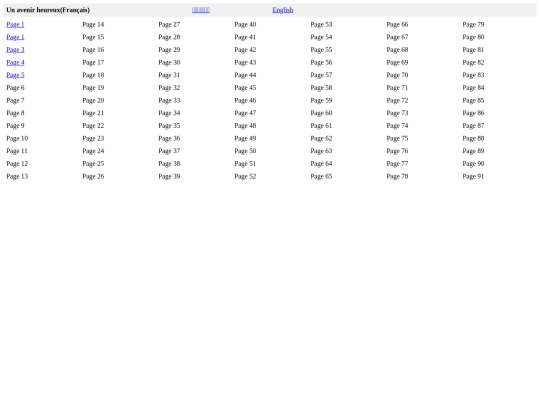Click the 'Page 33' entry

point(169,101)
